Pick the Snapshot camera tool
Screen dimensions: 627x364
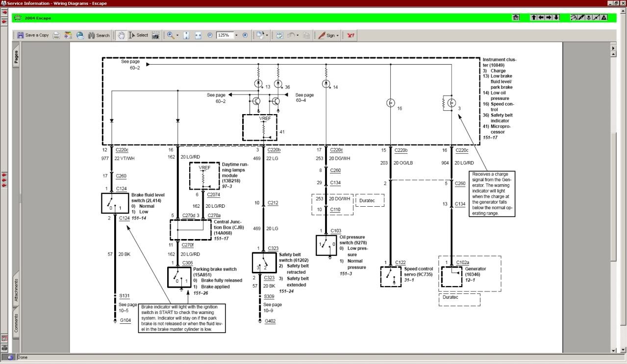point(155,35)
